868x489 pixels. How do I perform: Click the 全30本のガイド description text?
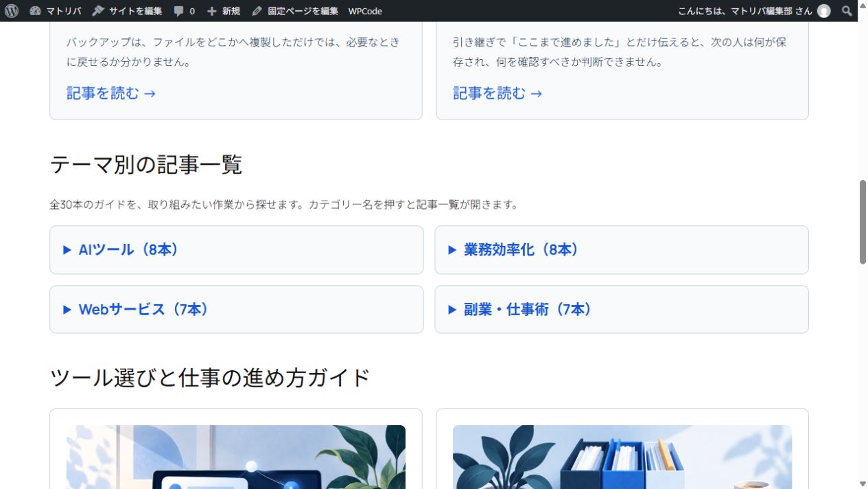tap(285, 205)
